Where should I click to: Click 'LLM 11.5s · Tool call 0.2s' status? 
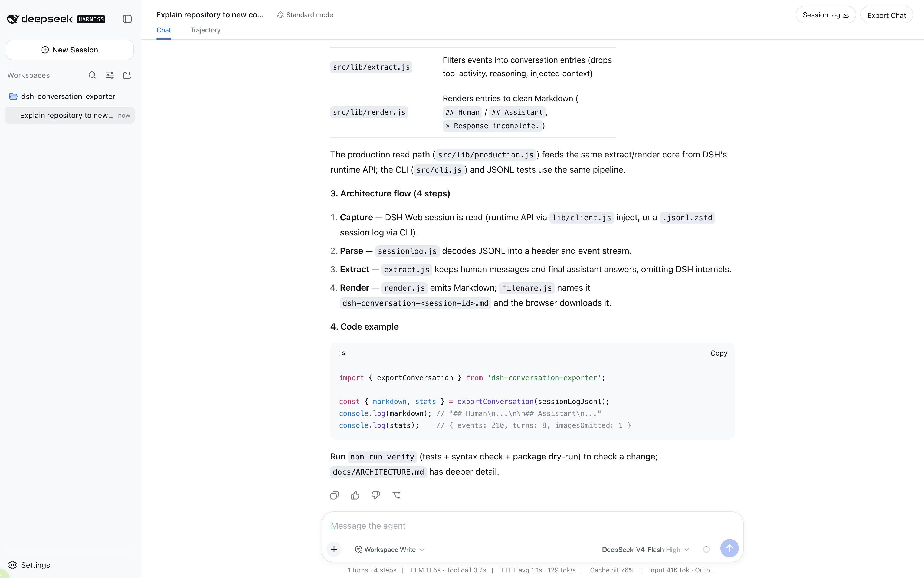pos(448,570)
